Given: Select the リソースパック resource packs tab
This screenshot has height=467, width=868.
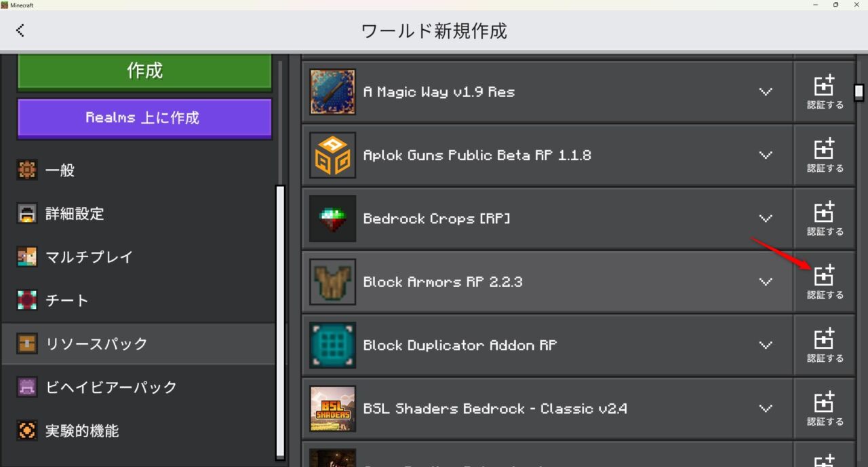Looking at the screenshot, I should tap(138, 344).
